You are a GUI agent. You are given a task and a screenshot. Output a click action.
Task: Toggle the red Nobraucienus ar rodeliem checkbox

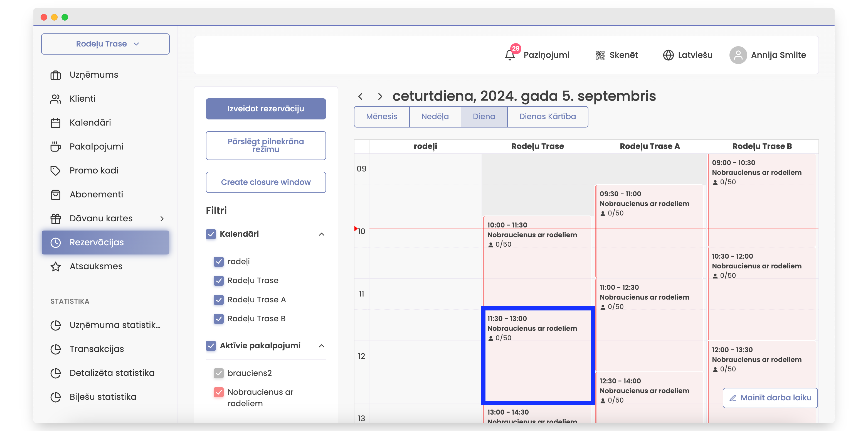[219, 392]
